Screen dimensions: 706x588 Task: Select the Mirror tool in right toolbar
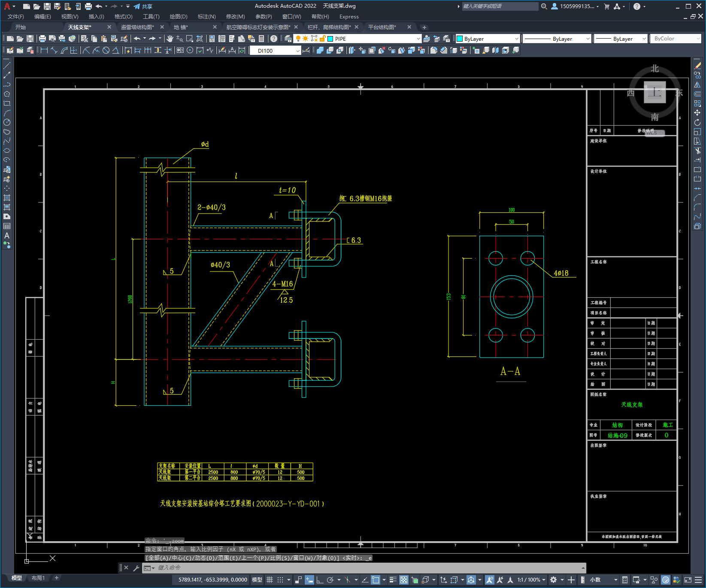(697, 84)
